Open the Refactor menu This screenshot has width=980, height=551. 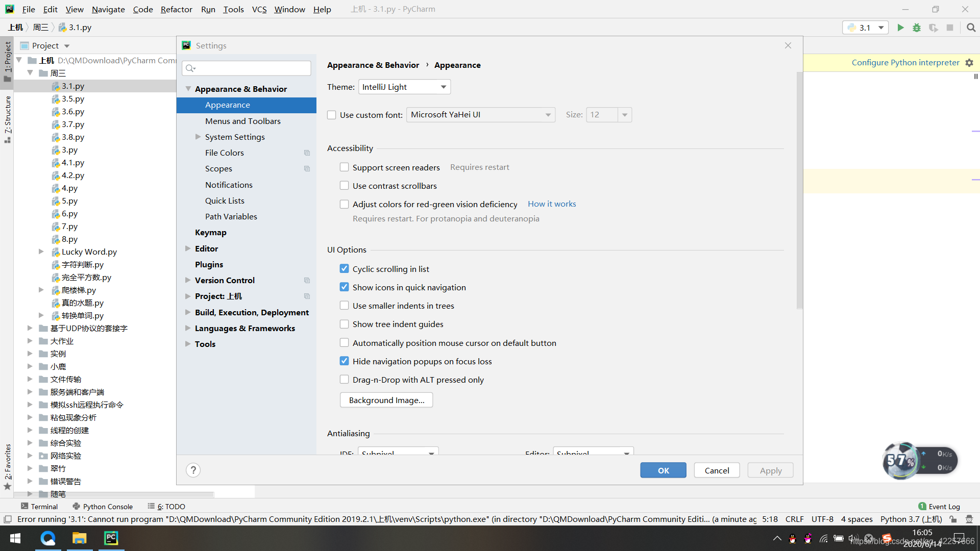tap(176, 9)
